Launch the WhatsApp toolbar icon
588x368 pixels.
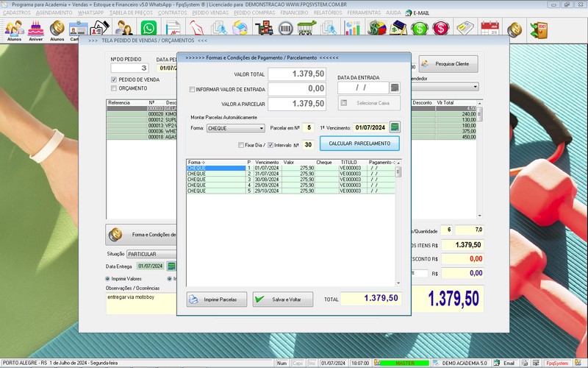coord(149,28)
